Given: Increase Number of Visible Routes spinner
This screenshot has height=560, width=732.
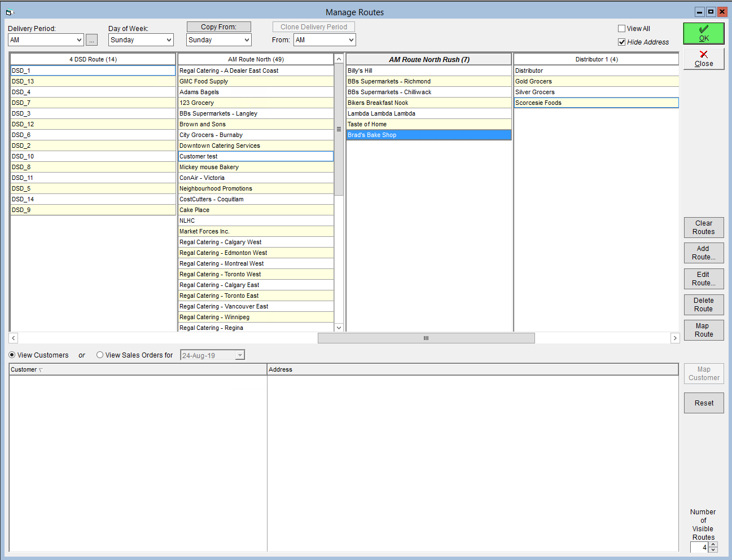Looking at the screenshot, I should click(x=713, y=545).
